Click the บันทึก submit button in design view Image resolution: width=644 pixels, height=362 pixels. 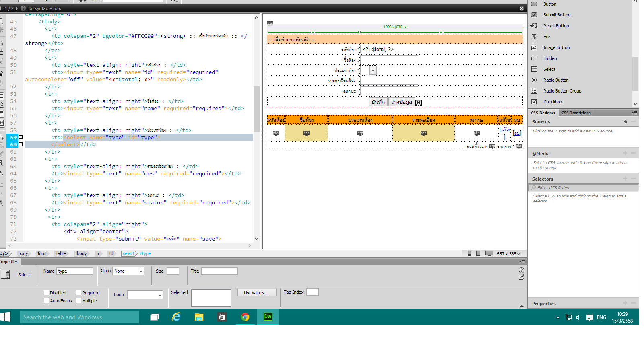pos(378,102)
